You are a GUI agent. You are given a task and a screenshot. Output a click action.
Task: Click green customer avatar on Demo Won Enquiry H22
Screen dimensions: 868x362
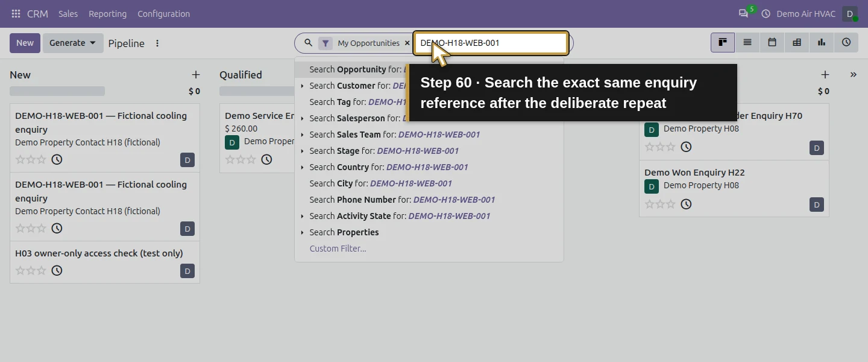point(652,186)
